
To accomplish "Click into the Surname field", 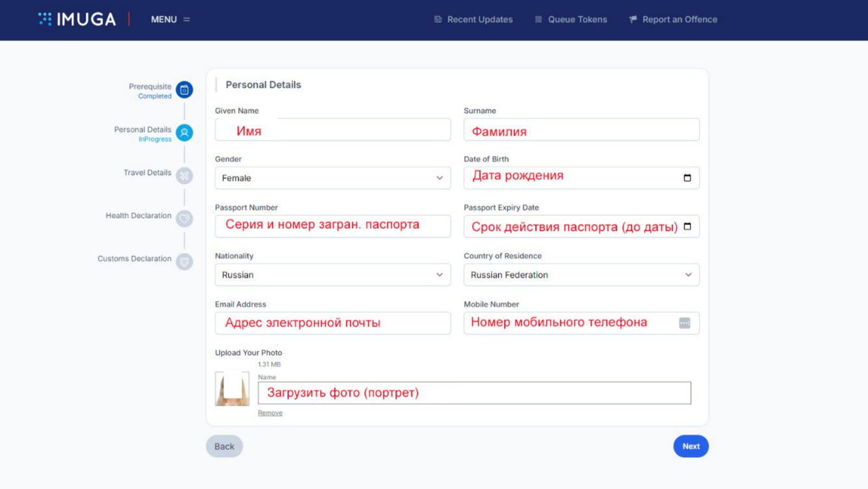I will click(581, 129).
